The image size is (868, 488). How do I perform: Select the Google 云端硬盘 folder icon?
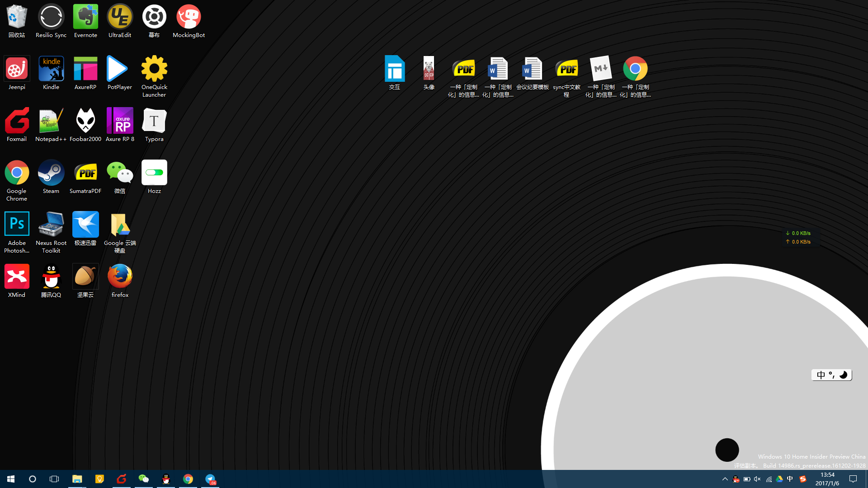(x=120, y=233)
